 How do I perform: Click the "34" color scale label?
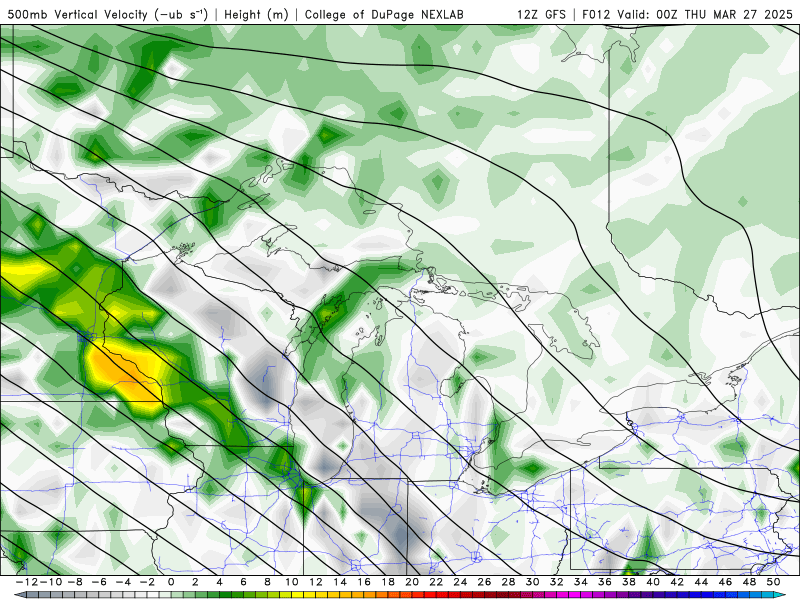coord(581,582)
